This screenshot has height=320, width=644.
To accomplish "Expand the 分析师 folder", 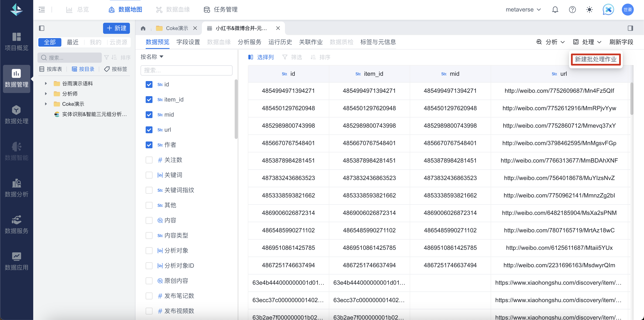I will coord(46,94).
